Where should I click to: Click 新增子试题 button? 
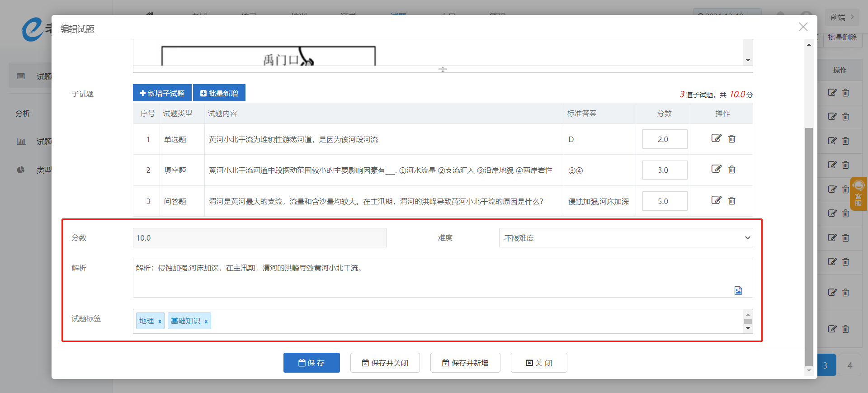(162, 93)
